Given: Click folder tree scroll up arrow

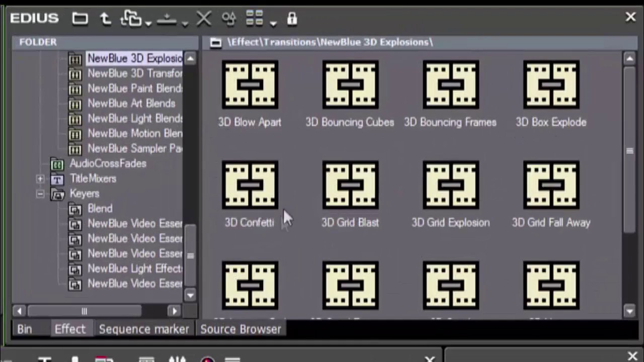Looking at the screenshot, I should click(x=190, y=58).
